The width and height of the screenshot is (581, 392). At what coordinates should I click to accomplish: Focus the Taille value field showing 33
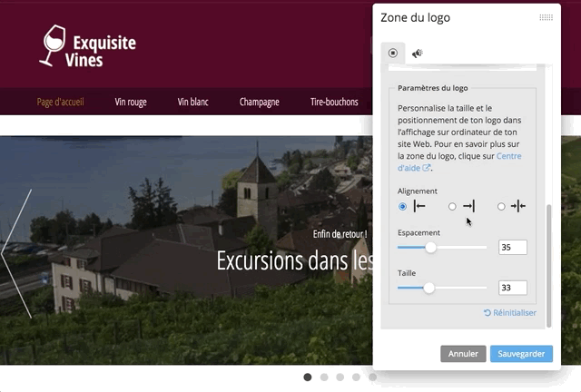(513, 288)
